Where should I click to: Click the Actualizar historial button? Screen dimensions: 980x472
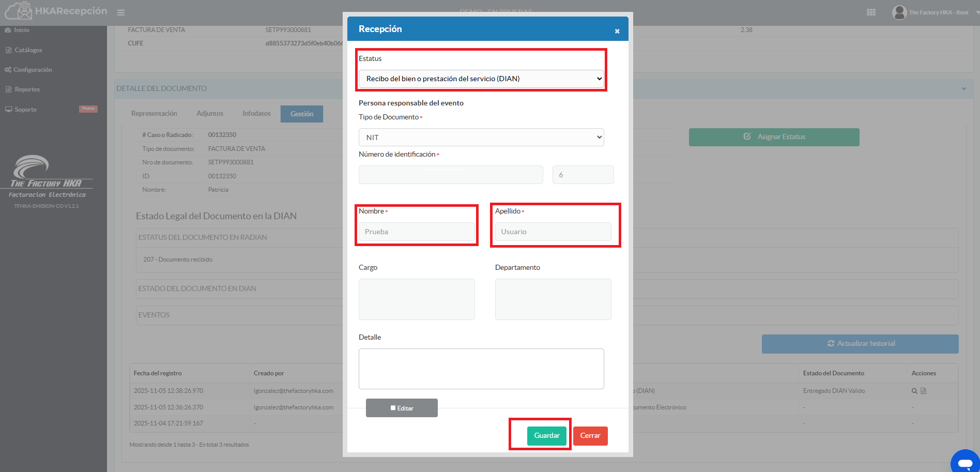point(860,344)
